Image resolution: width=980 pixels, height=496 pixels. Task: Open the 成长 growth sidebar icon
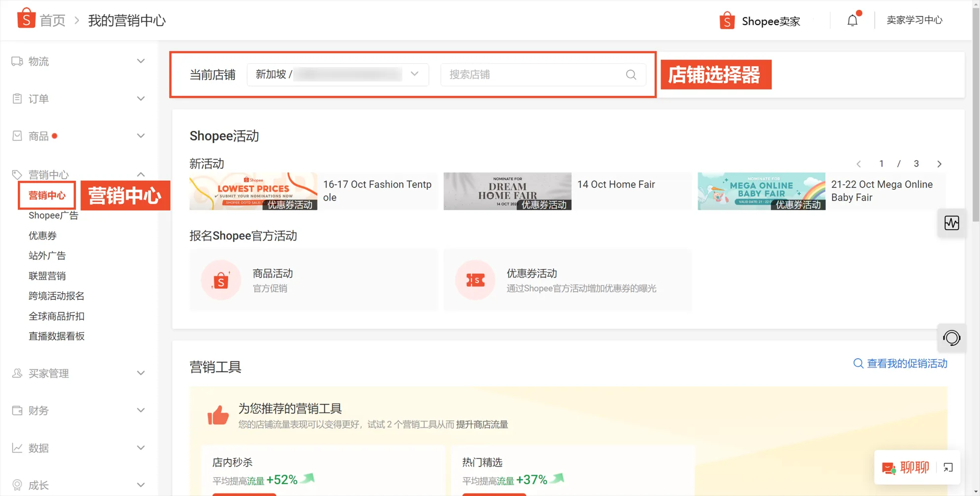[x=16, y=485]
